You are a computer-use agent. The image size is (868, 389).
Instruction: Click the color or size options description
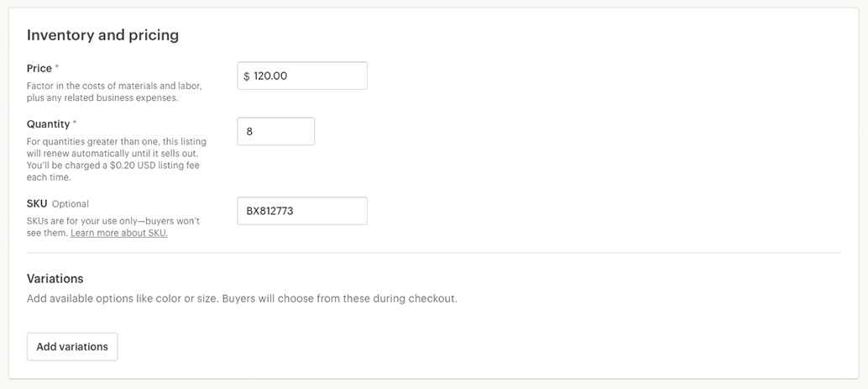point(242,298)
